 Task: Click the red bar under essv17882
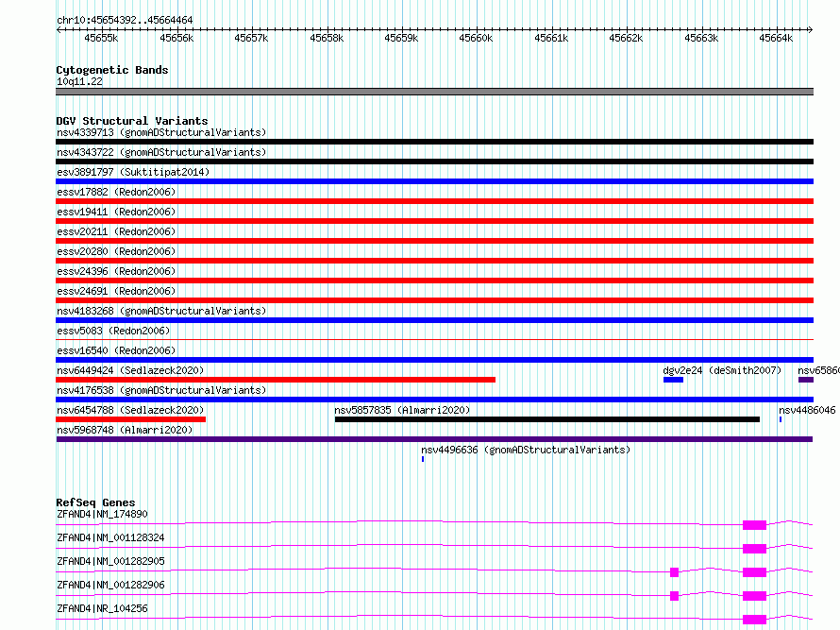434,201
